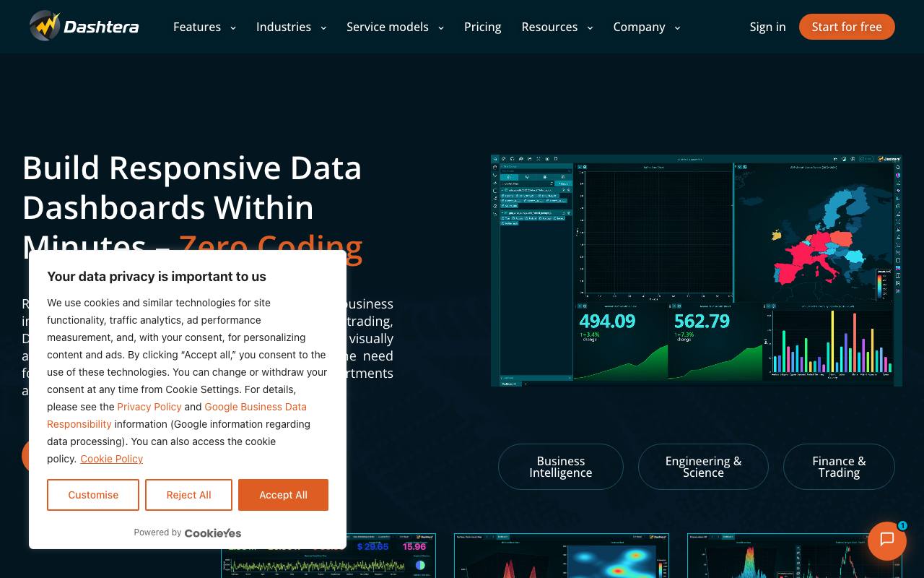Open the Features menu item
The width and height of the screenshot is (924, 578).
(x=197, y=27)
